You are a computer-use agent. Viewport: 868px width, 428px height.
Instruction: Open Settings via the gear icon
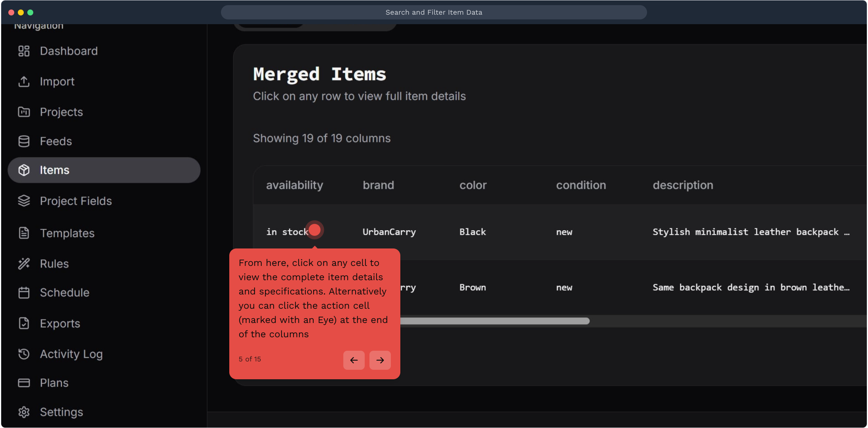[24, 412]
